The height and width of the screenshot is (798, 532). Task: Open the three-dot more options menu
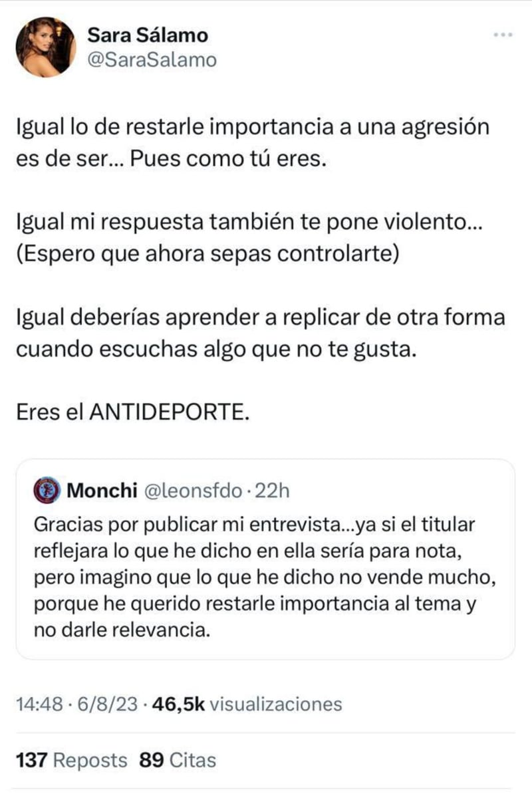tap(503, 35)
